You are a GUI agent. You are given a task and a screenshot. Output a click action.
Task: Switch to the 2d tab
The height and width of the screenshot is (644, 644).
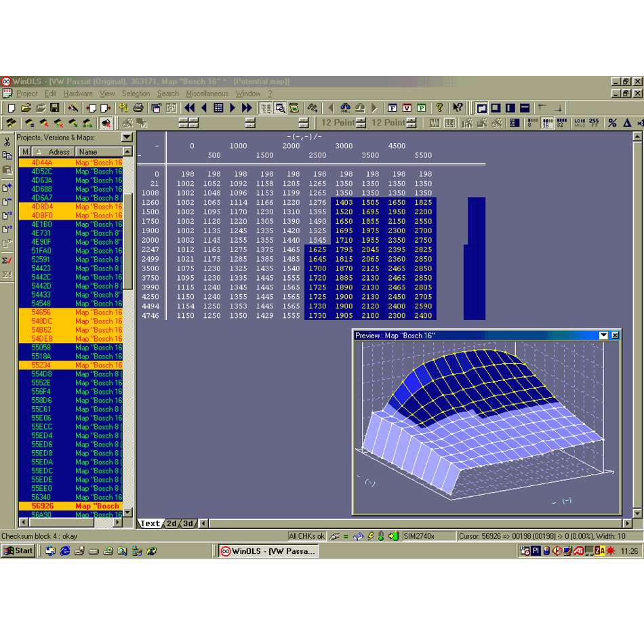[172, 523]
